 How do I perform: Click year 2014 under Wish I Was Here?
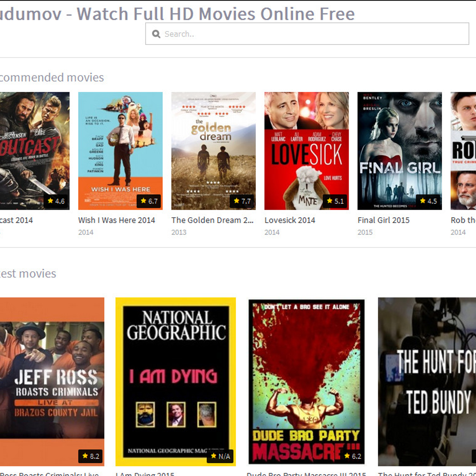coord(86,232)
